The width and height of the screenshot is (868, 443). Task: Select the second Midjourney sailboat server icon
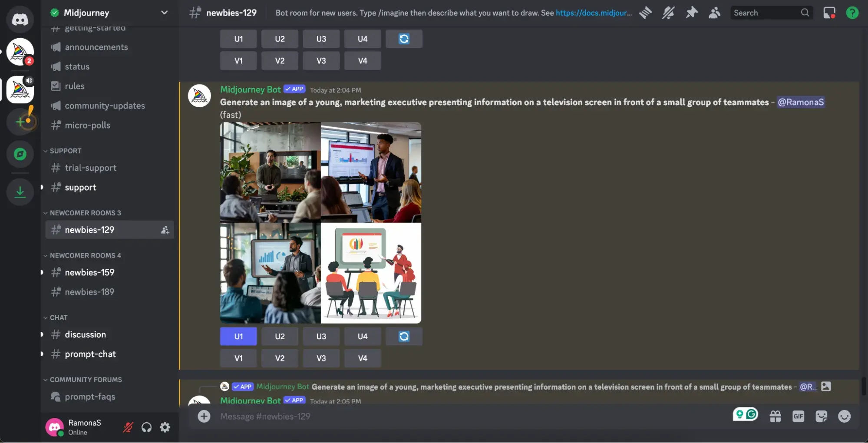click(x=20, y=89)
